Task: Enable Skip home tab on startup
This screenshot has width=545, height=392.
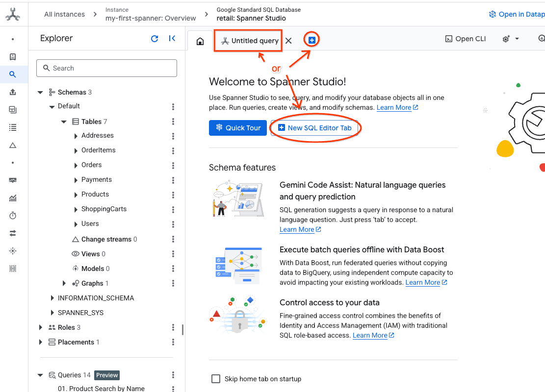Action: coord(216,379)
